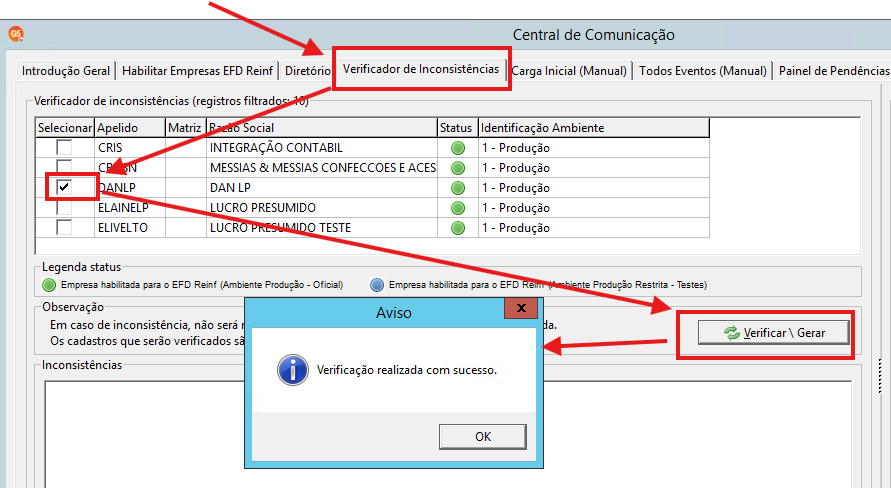Select MESSIAS & MESSIAS CONFECCOES cell
The width and height of the screenshot is (891, 488).
(322, 168)
